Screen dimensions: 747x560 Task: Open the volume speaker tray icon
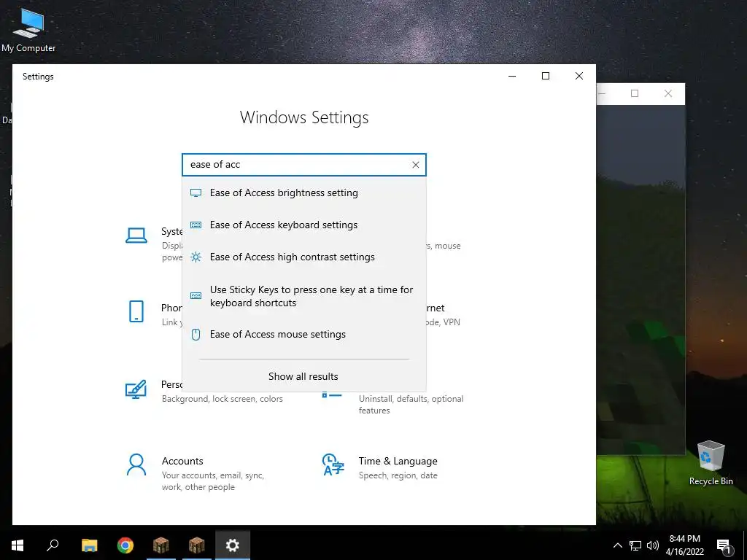click(x=653, y=545)
